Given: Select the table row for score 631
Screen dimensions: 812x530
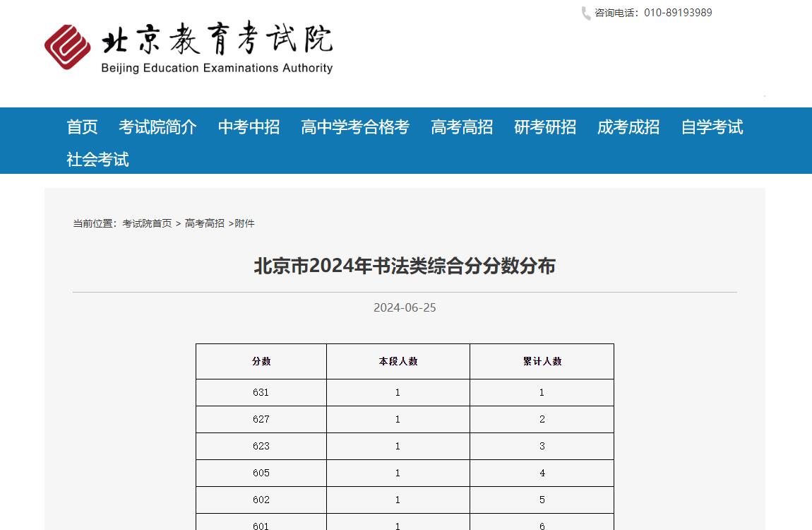Looking at the screenshot, I should (x=261, y=391).
